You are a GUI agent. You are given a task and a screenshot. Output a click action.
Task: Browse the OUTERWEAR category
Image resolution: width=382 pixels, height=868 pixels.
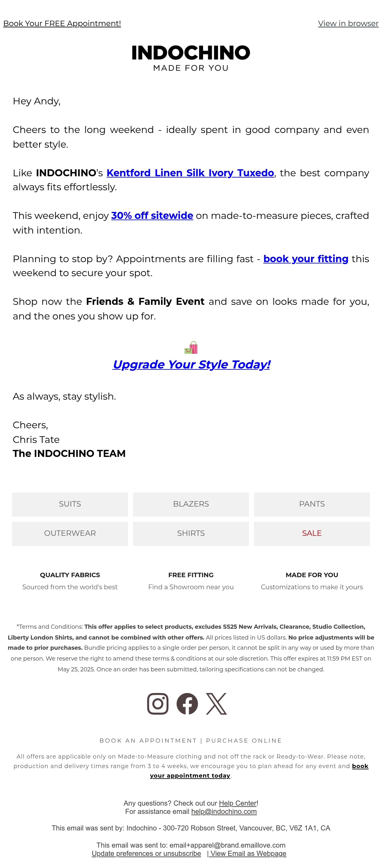pos(70,533)
